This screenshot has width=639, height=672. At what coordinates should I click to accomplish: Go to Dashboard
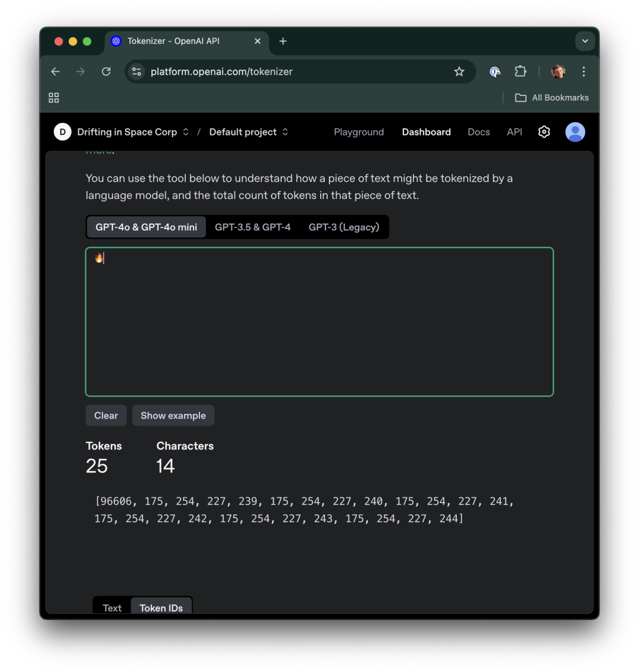[426, 132]
